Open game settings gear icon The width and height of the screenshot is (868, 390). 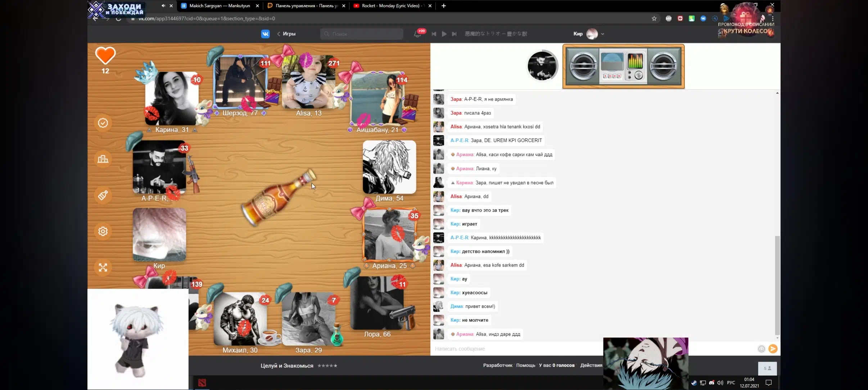click(x=103, y=231)
